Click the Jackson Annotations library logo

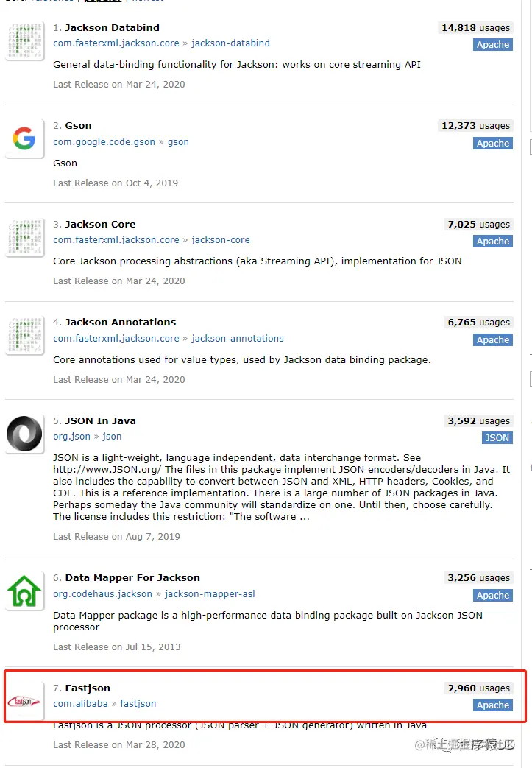(24, 336)
